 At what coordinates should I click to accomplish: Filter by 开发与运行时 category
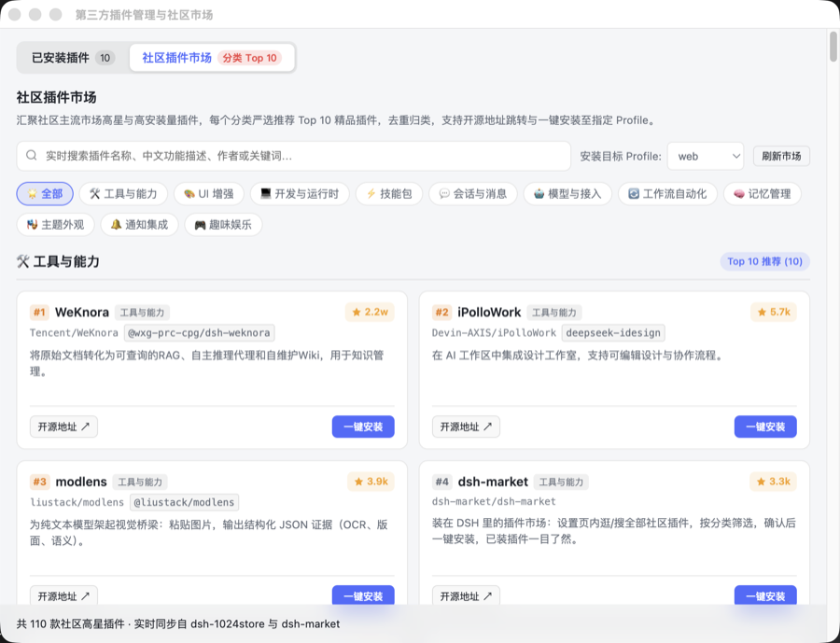coord(300,193)
